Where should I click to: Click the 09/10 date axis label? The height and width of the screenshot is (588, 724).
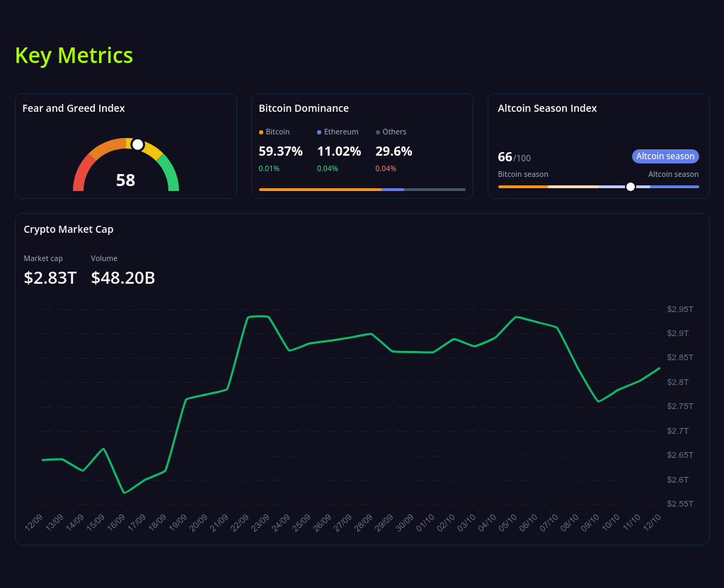pyautogui.click(x=590, y=522)
